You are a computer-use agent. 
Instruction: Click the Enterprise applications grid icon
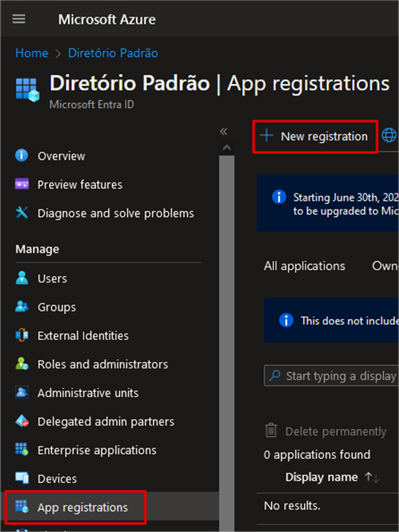click(22, 449)
